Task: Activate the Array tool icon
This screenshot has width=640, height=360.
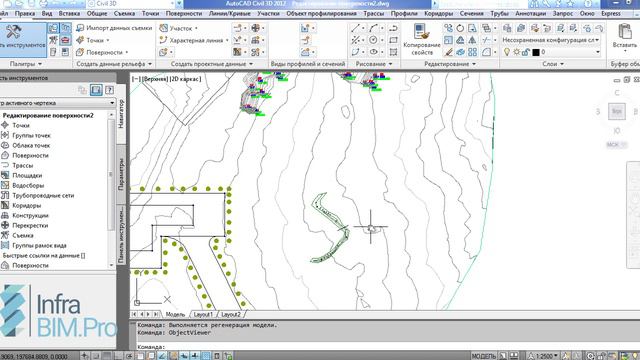Action: pyautogui.click(x=472, y=52)
